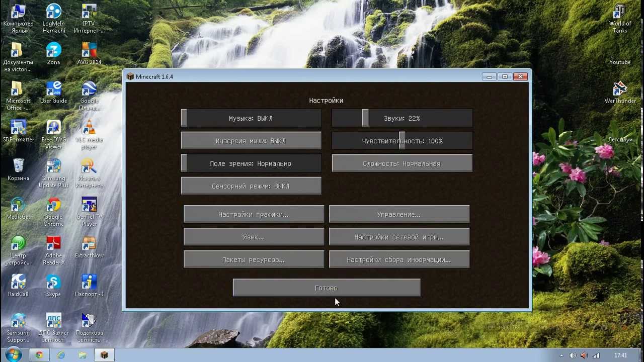Open ExtractNow desktop icon
Screen dimensions: 644x362
click(x=89, y=247)
